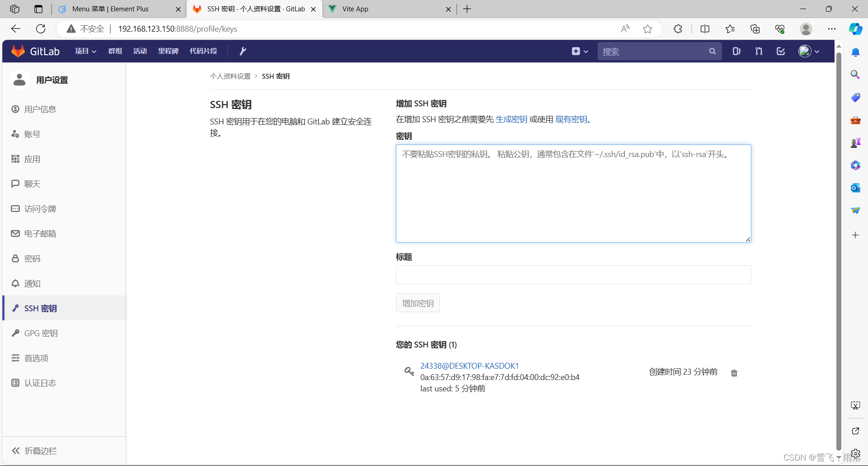The image size is (868, 466).
Task: Open the merge requests icon in GitLab navbar
Action: point(759,51)
